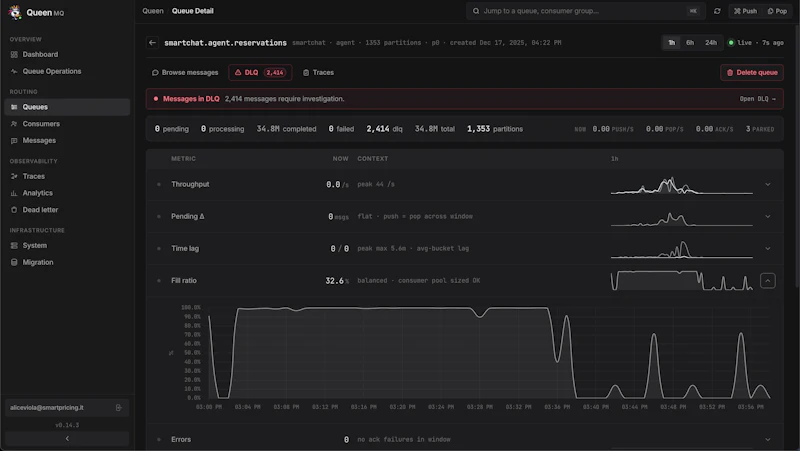
Task: Click the logout icon beside user email
Action: point(118,408)
